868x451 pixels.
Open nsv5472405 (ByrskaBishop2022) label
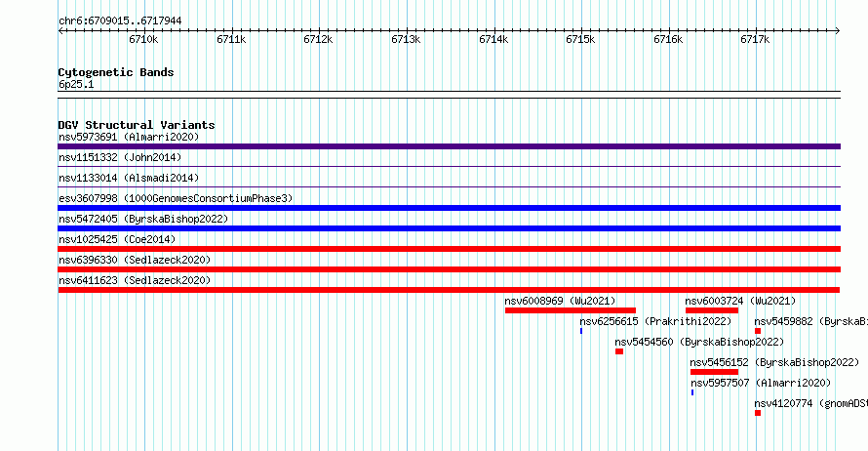[x=143, y=219]
